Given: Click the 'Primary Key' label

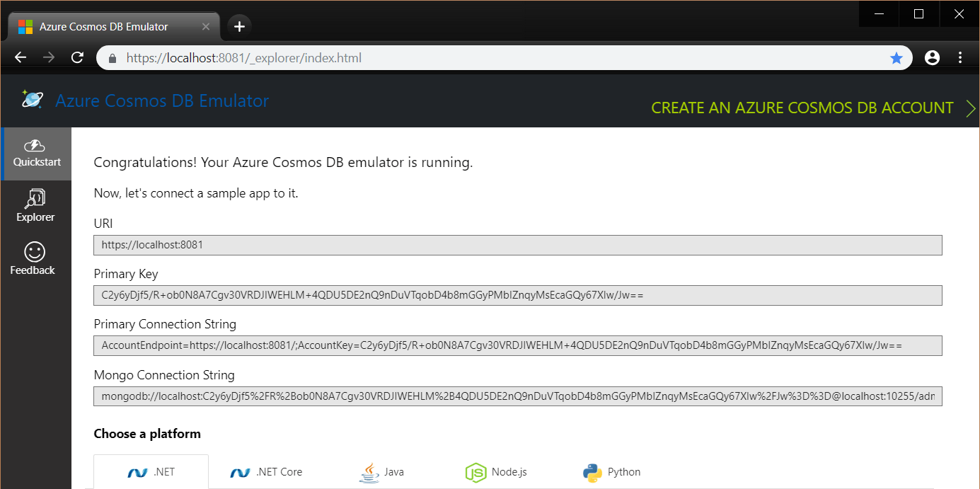Looking at the screenshot, I should (126, 274).
